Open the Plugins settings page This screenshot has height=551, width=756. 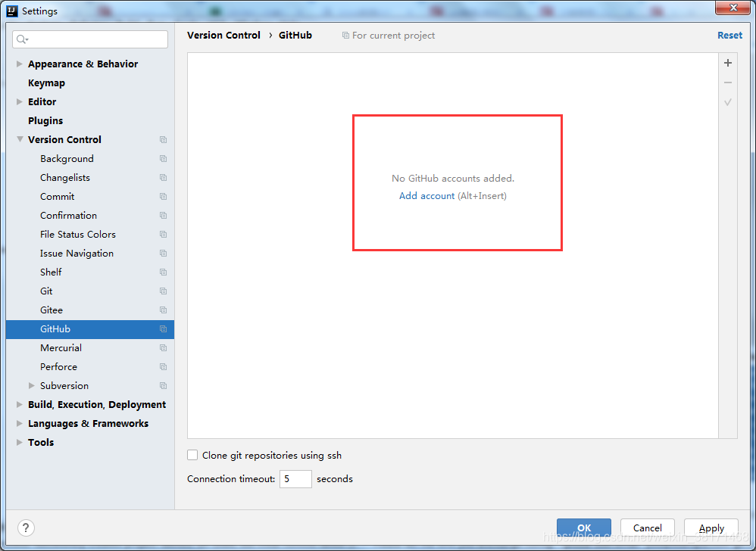45,121
